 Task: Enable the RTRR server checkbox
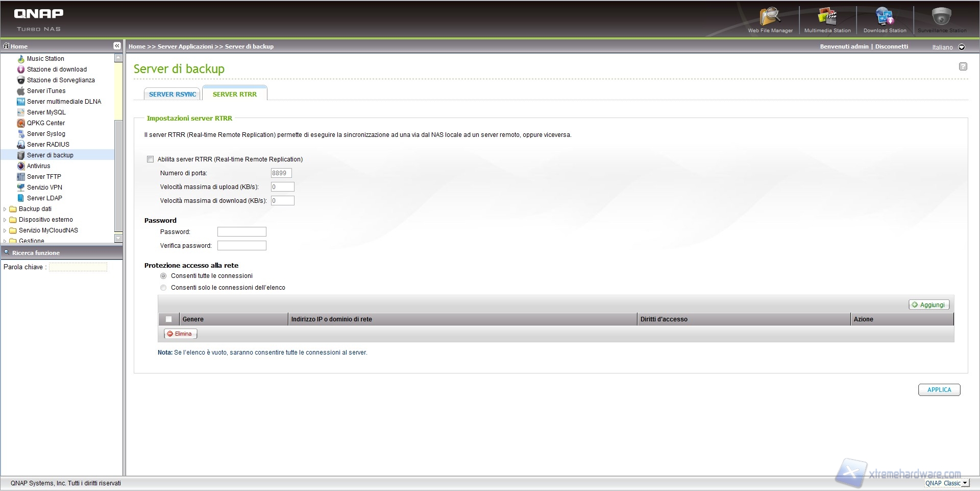(150, 159)
